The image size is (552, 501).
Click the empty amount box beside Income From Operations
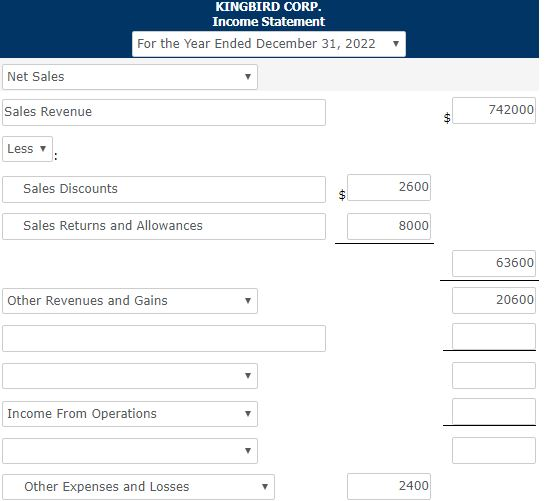coord(494,411)
